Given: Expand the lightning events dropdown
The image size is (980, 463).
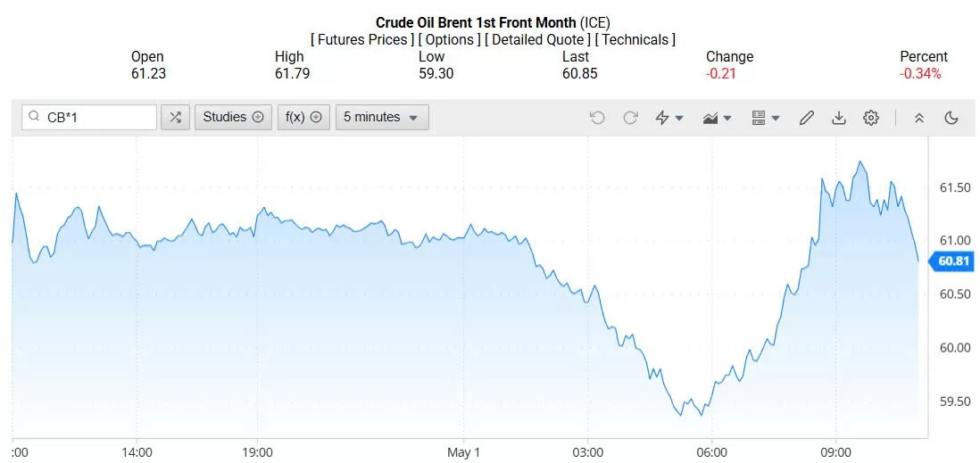Looking at the screenshot, I should click(x=669, y=118).
